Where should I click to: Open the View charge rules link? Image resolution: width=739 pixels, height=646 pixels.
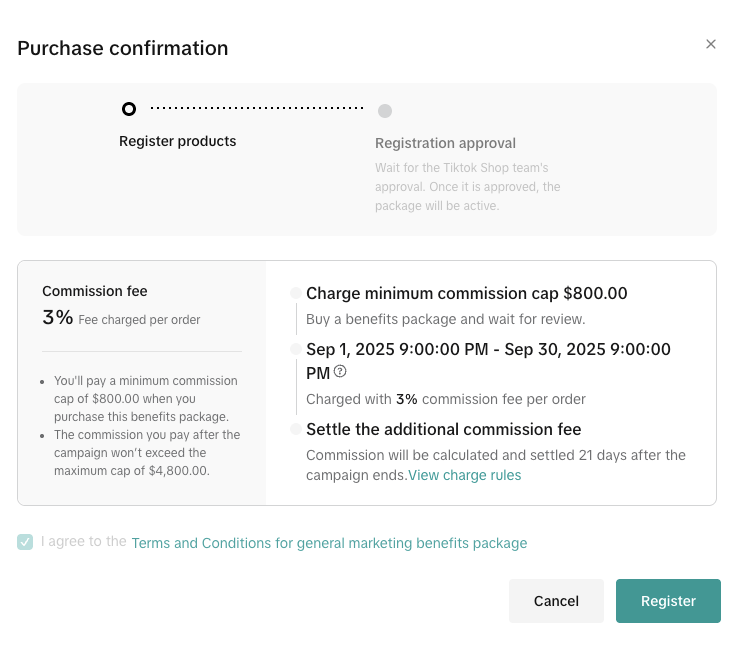click(464, 475)
